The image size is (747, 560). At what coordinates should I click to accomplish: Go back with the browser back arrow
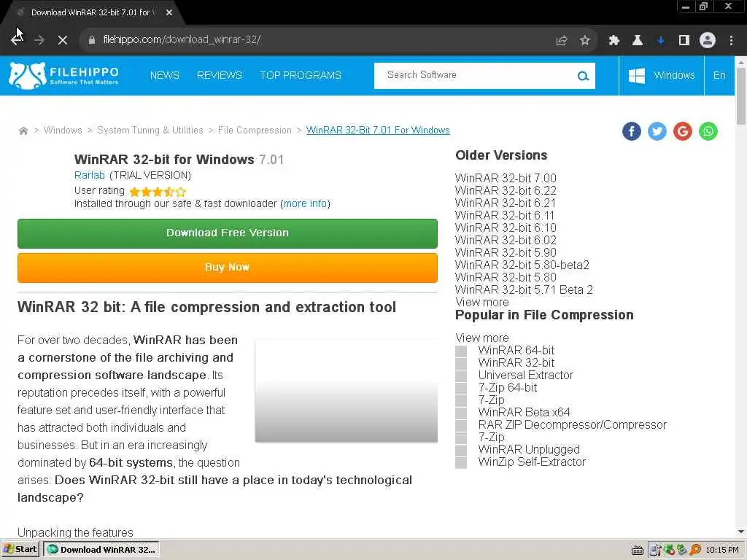click(x=17, y=40)
